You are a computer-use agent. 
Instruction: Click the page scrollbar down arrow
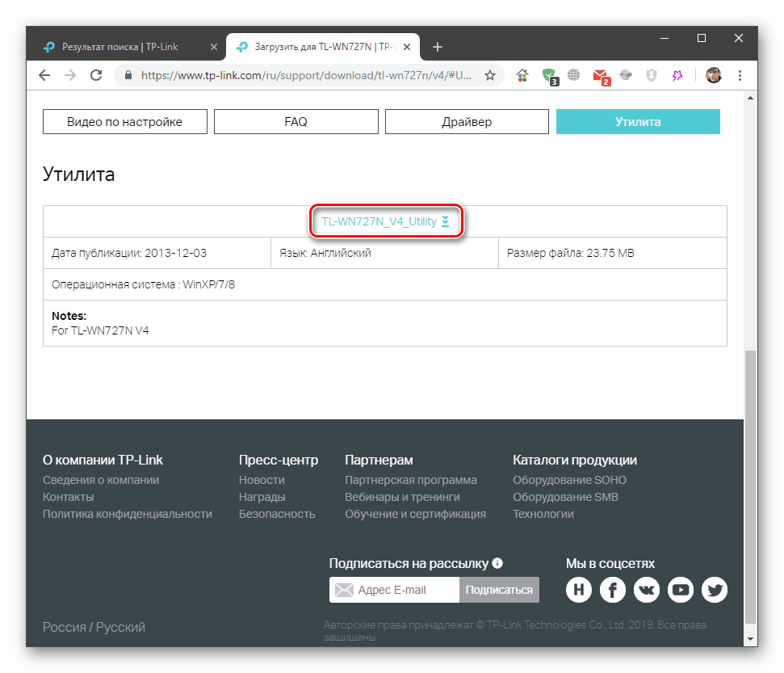tap(751, 639)
